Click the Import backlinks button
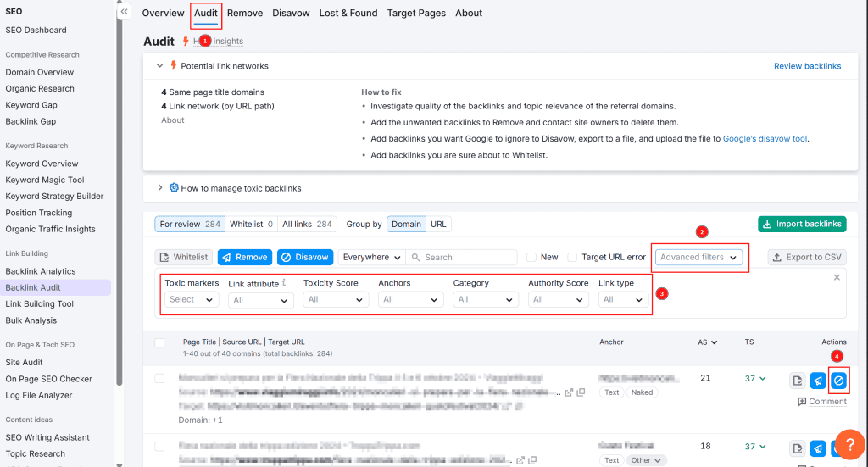Viewport: 868px width, 467px height. pyautogui.click(x=801, y=224)
